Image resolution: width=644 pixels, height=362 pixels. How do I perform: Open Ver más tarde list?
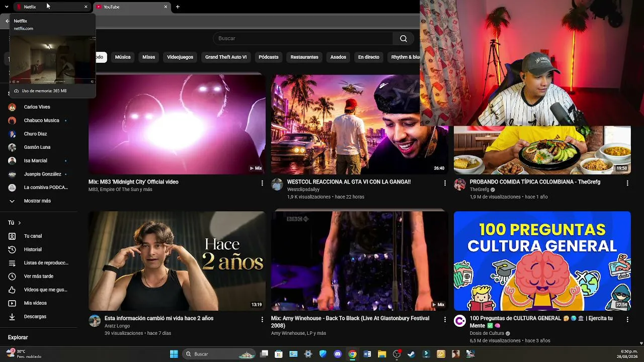[x=38, y=277]
